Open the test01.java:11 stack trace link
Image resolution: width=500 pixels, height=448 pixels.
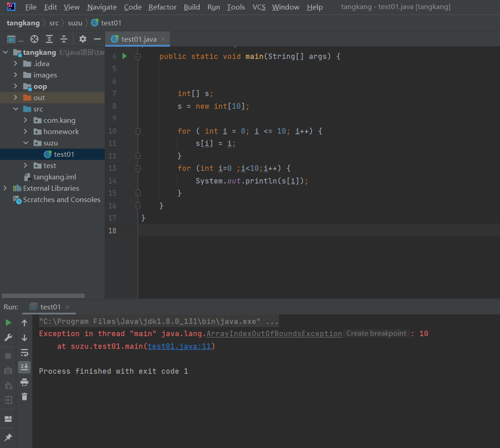[x=179, y=346]
